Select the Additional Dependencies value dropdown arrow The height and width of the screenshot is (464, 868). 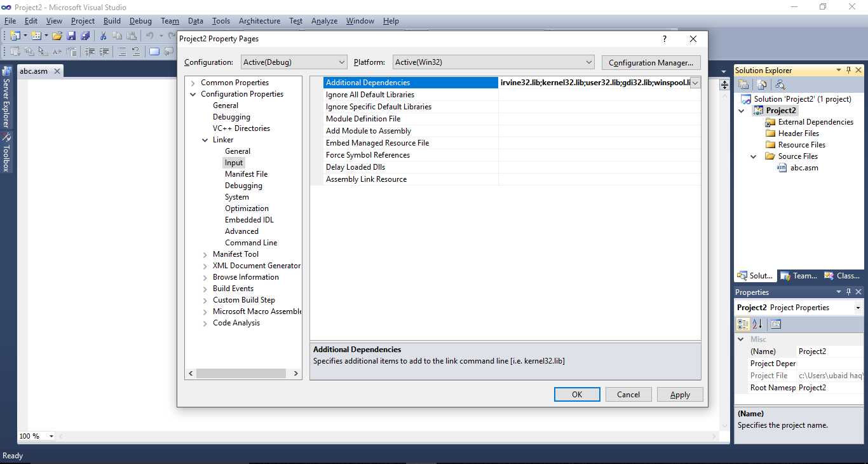pyautogui.click(x=695, y=83)
